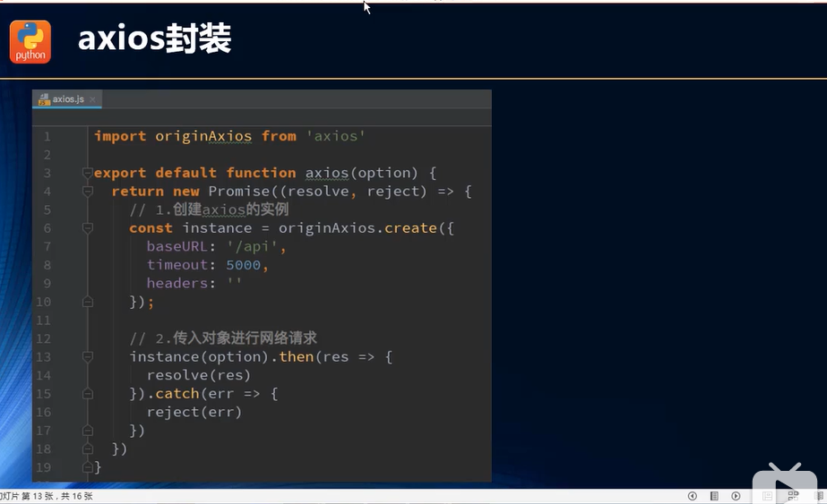Click the '/api' string value

[x=252, y=247]
